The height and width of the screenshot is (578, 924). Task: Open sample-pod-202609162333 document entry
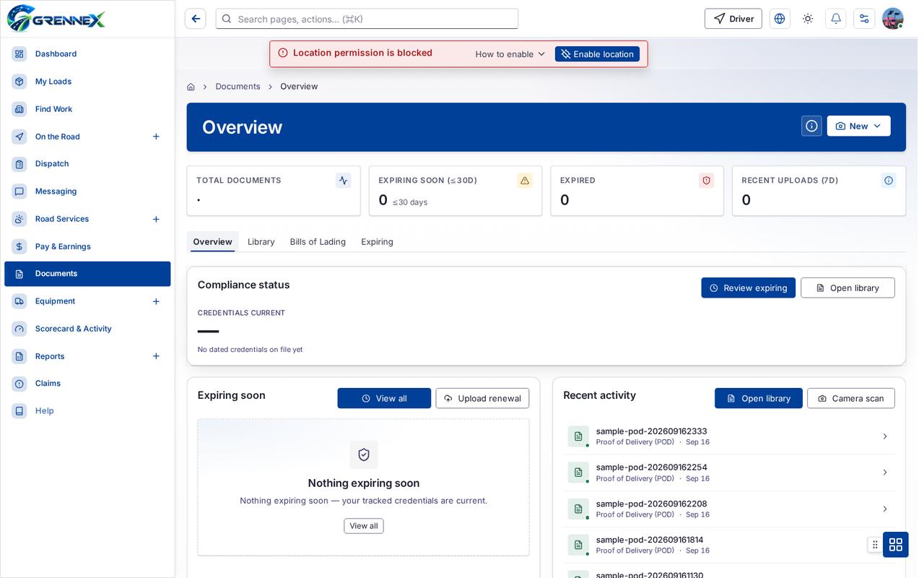coord(728,436)
